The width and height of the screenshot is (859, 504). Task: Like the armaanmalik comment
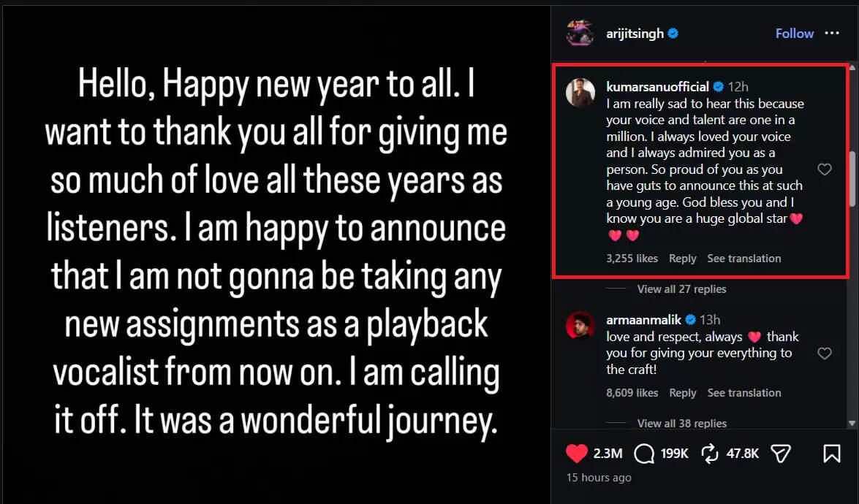(x=825, y=354)
